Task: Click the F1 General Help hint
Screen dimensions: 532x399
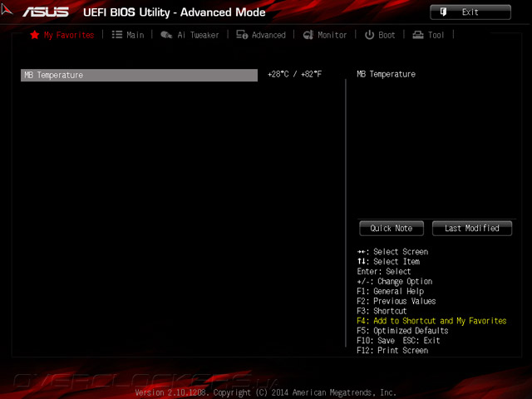Action: [390, 292]
